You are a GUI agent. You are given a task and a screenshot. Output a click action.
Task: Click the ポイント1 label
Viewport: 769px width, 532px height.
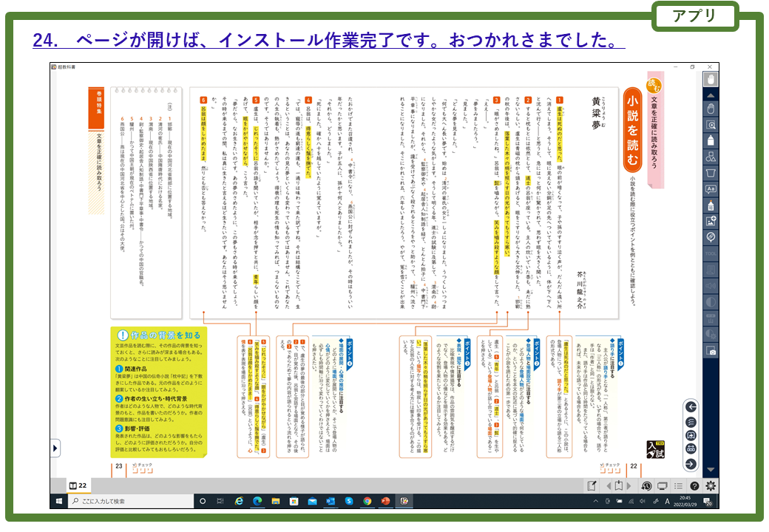[x=620, y=353]
